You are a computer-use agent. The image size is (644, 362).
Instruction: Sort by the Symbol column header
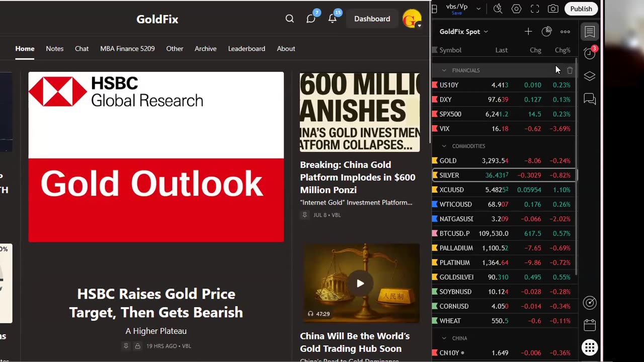pyautogui.click(x=450, y=50)
